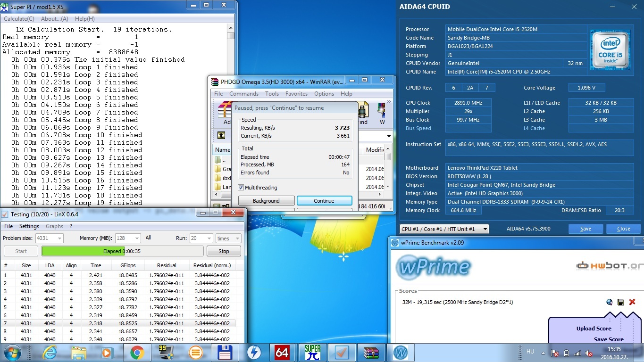Screen dimensions: 644x362
Task: Stop the LinX test with Stop button
Action: tap(224, 251)
